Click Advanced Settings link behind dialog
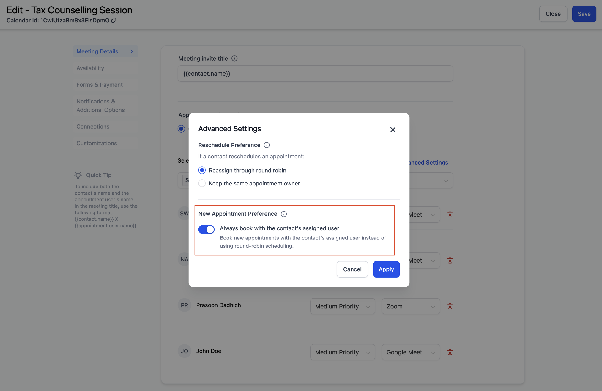This screenshot has width=602, height=391. pyautogui.click(x=428, y=162)
